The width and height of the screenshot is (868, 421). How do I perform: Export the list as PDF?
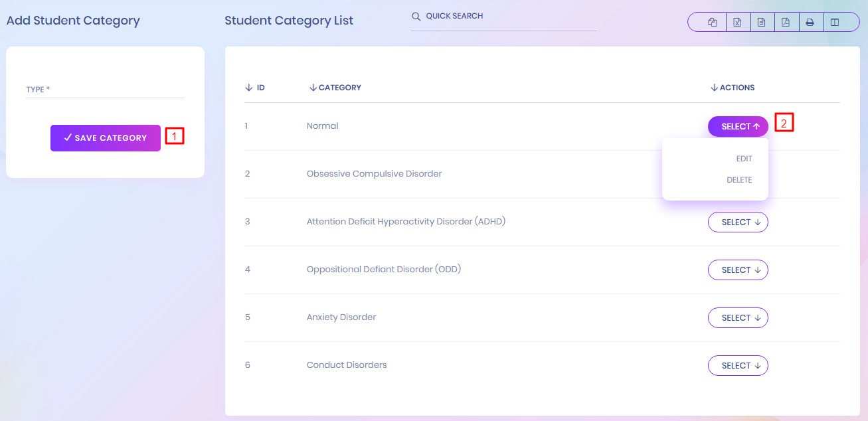coord(786,23)
